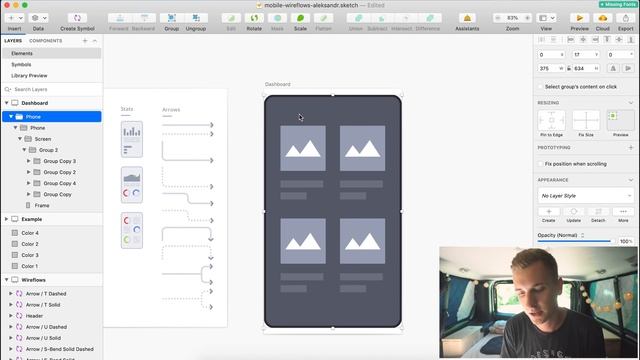Open Opacity blend mode selector
Screen dimensions: 640x360
(582, 235)
